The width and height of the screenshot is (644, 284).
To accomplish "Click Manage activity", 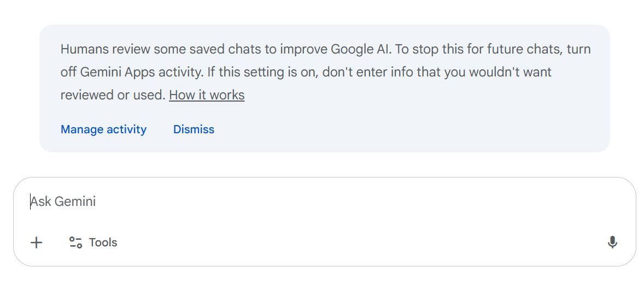I will point(103,129).
